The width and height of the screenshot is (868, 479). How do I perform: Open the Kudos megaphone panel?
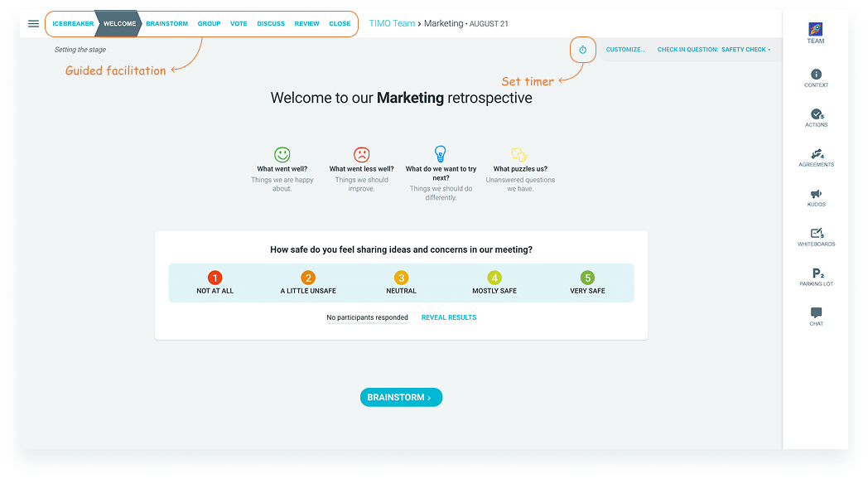coord(817,198)
